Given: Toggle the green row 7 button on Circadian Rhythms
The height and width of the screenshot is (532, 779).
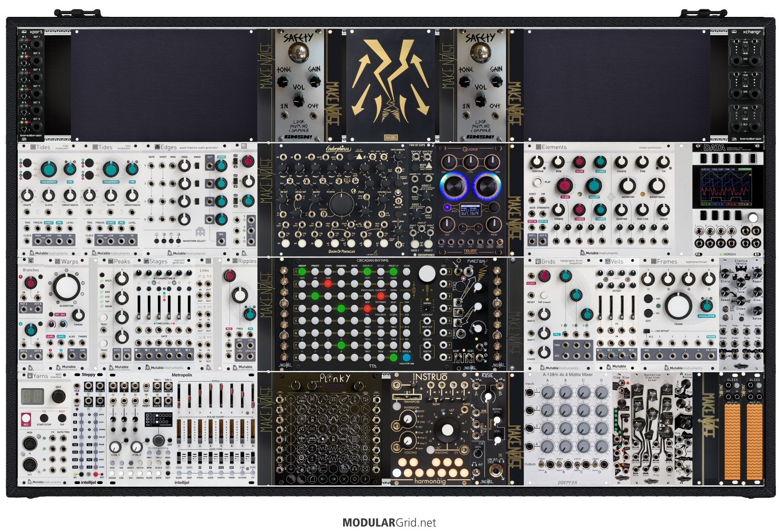Looking at the screenshot, I should (341, 344).
